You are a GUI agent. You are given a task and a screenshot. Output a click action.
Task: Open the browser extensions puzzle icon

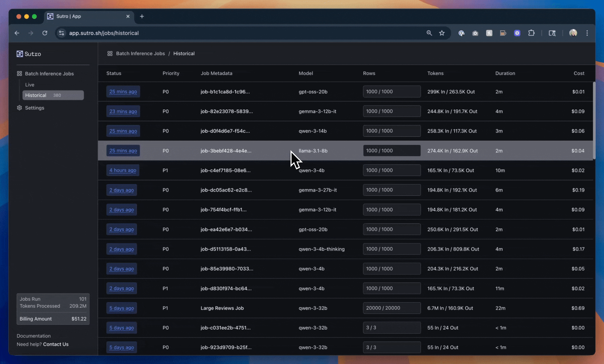532,33
